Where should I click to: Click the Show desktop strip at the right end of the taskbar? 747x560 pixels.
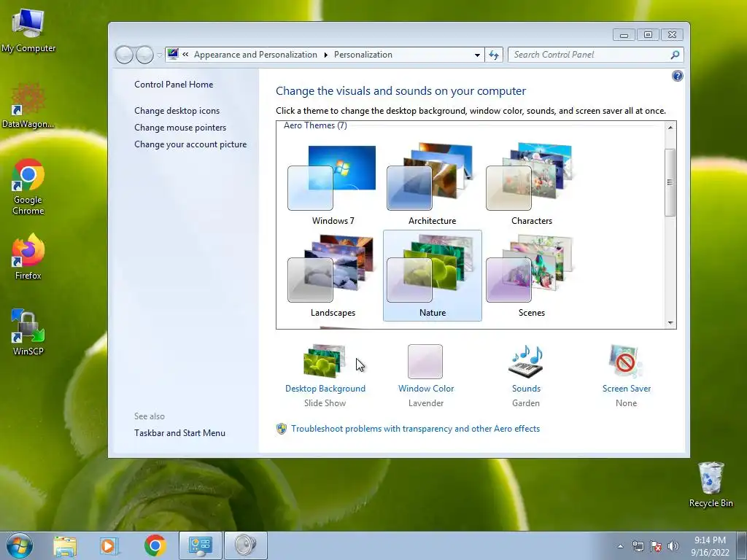pos(742,545)
